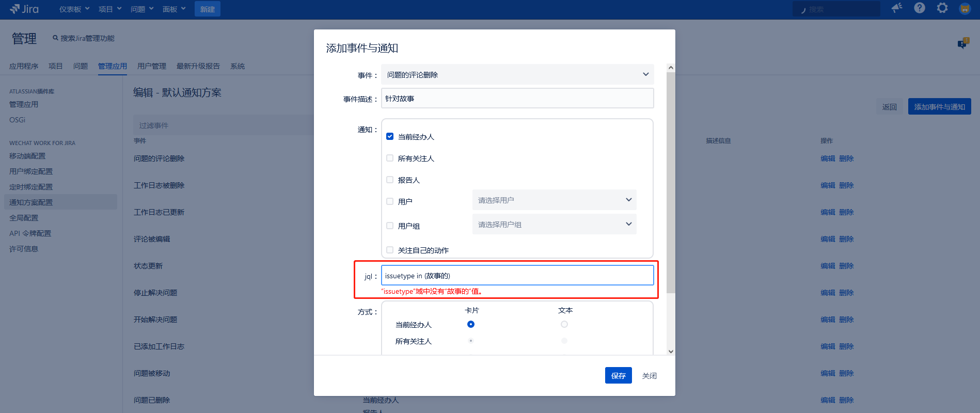Click into the jql input field
The width and height of the screenshot is (980, 413).
point(517,275)
